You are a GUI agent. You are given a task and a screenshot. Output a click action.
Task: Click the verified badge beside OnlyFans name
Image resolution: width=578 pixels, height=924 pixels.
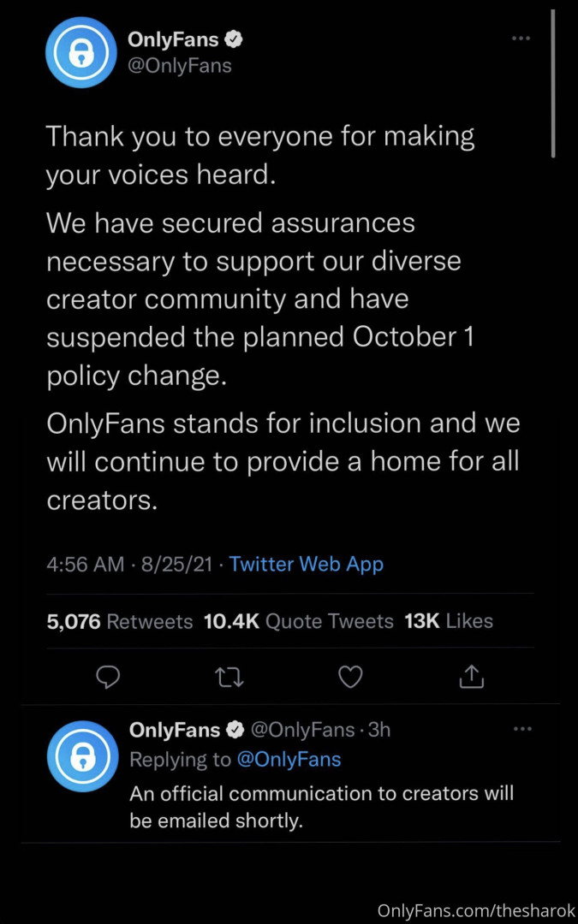233,38
